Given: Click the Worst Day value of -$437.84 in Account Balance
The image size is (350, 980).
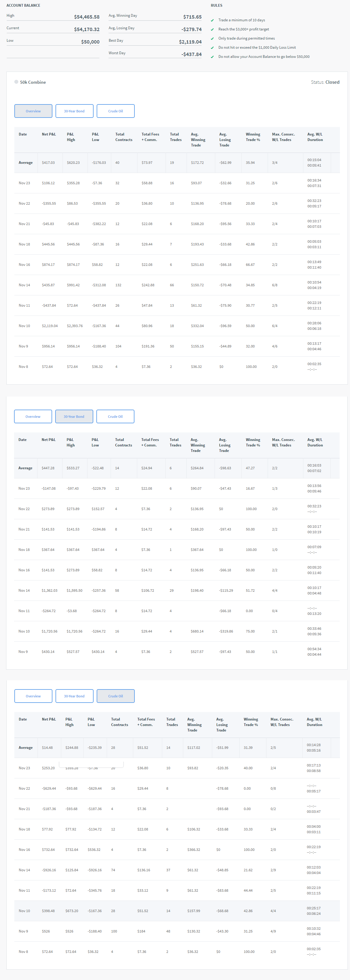Looking at the screenshot, I should pos(191,55).
